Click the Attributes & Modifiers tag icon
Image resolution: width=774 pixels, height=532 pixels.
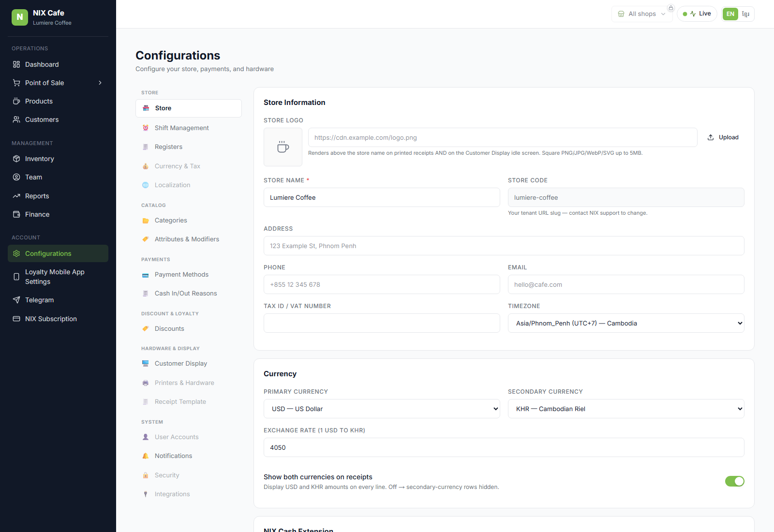click(x=146, y=239)
